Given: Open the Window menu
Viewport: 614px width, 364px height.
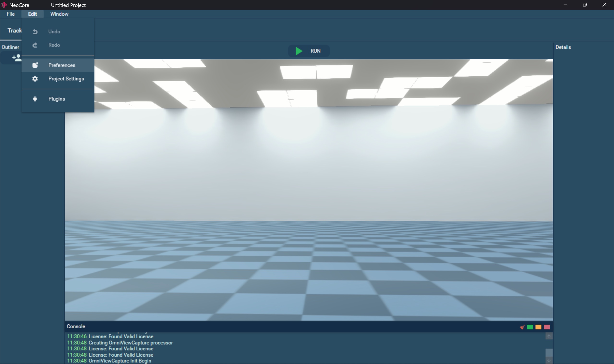Looking at the screenshot, I should pos(59,14).
